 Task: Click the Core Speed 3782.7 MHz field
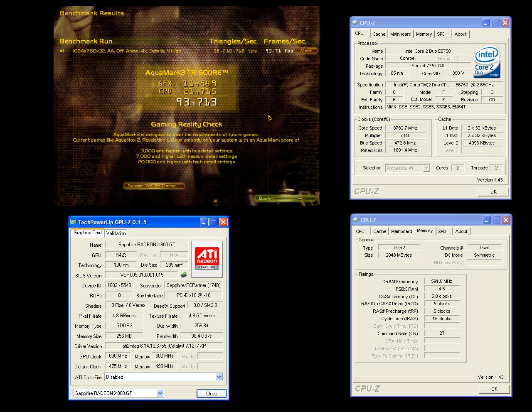(x=405, y=128)
